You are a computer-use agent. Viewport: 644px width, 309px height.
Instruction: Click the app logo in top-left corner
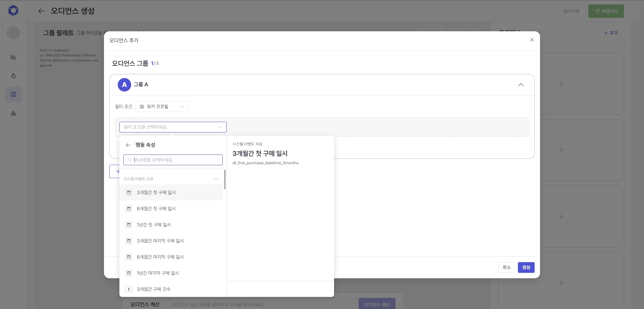[13, 11]
